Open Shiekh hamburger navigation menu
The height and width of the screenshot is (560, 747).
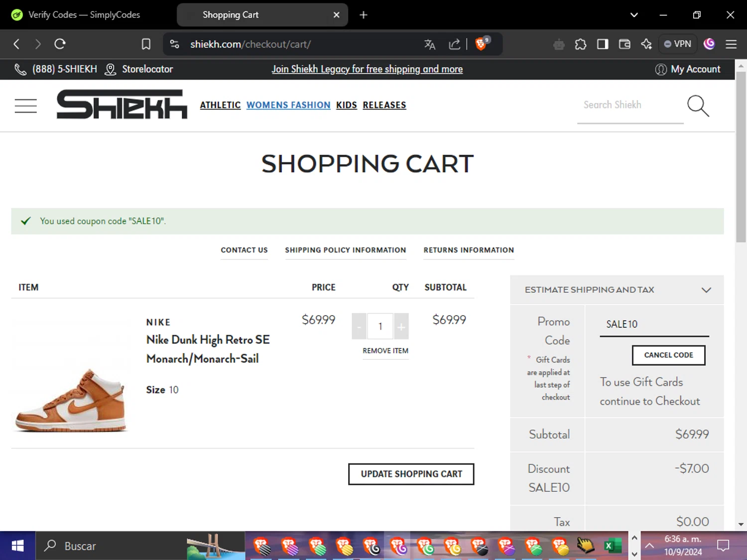click(25, 106)
